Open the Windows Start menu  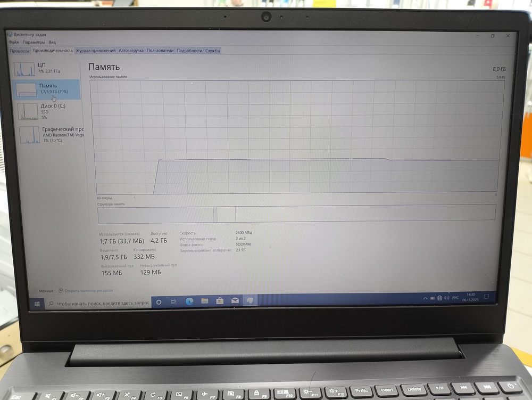pos(37,304)
